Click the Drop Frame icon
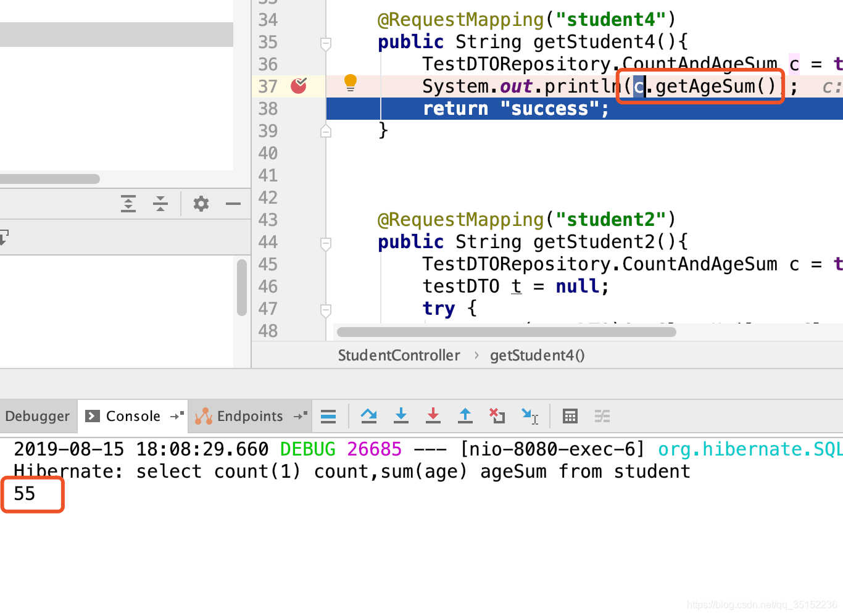 tap(497, 416)
